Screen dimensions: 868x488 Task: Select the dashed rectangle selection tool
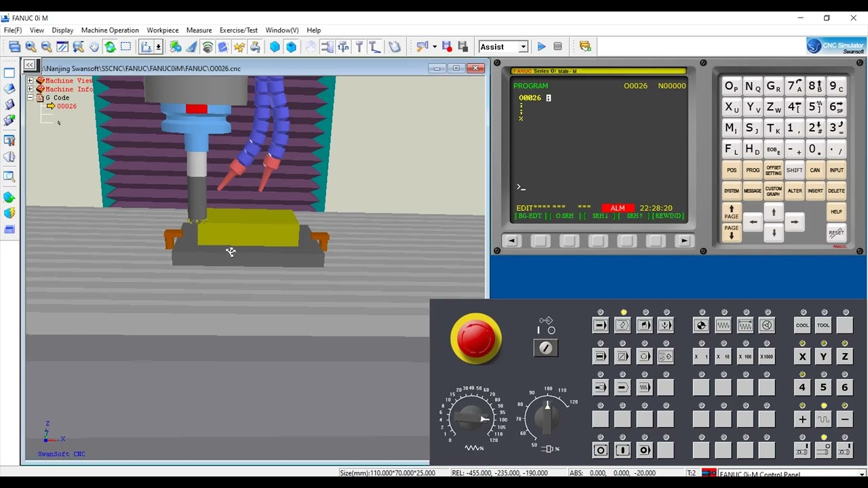click(125, 47)
